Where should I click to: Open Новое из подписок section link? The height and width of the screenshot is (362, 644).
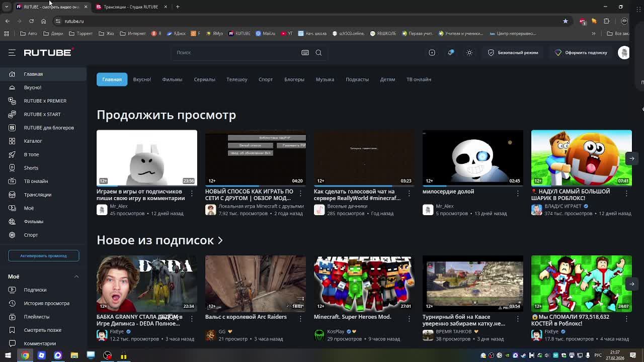(159, 240)
